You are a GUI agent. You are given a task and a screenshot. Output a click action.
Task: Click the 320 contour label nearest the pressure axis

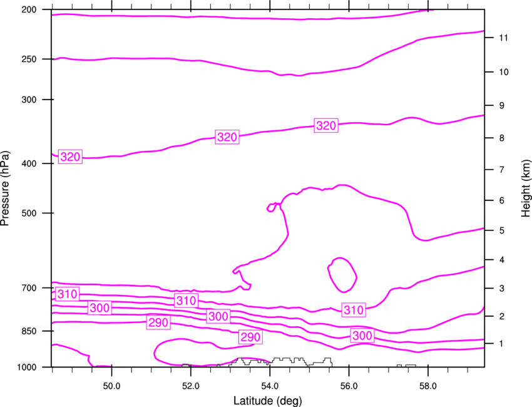pyautogui.click(x=70, y=157)
